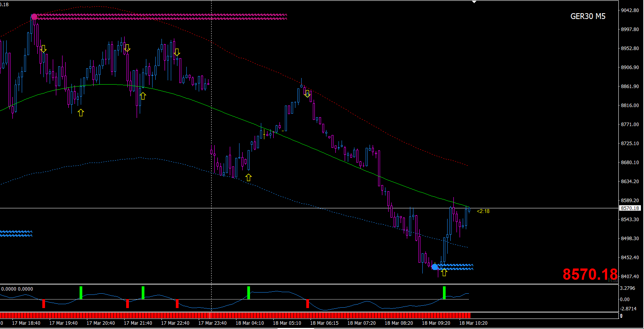The image size is (644, 329).
Task: Click the yellow up arrow above 18 Mar 04:10
Action: pyautogui.click(x=248, y=177)
